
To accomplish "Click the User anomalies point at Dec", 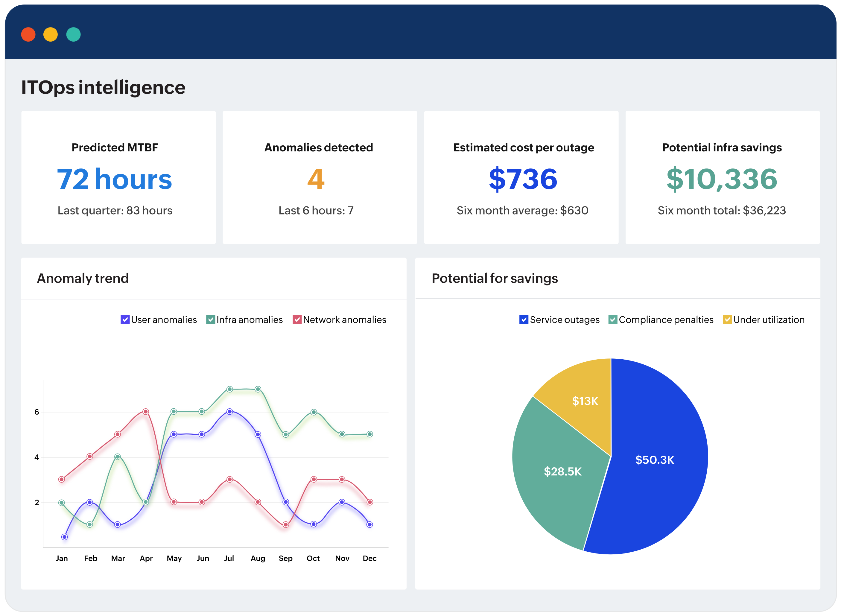I will click(x=370, y=525).
